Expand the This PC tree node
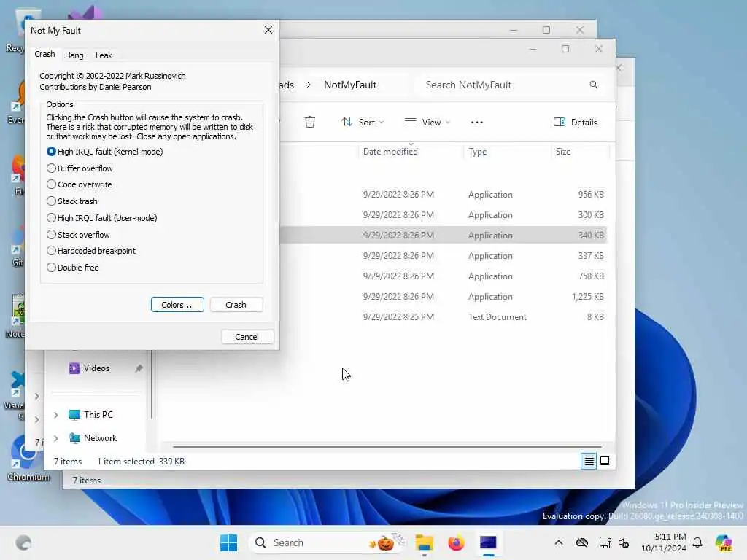Screen dimensions: 747x560 (55, 415)
